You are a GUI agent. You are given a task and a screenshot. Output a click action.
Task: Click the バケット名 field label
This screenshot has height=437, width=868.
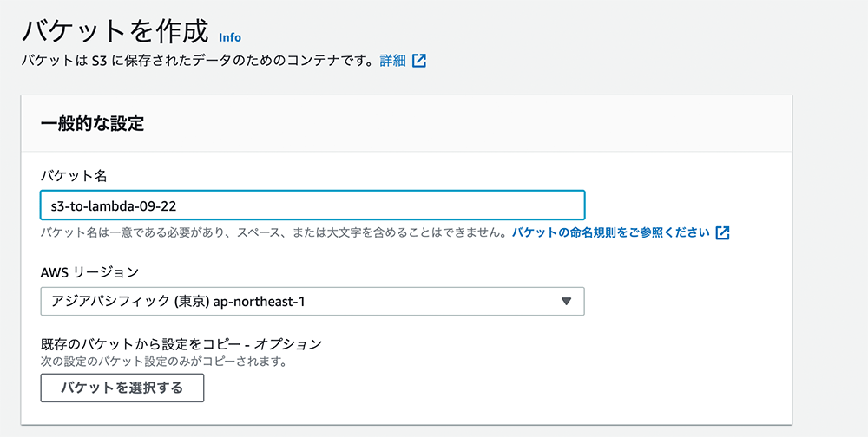pos(74,176)
